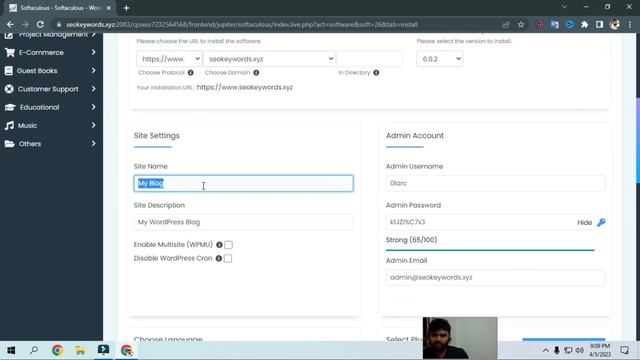Click info icon beside Choose Domain
This screenshot has height=360, width=640.
[x=256, y=73]
